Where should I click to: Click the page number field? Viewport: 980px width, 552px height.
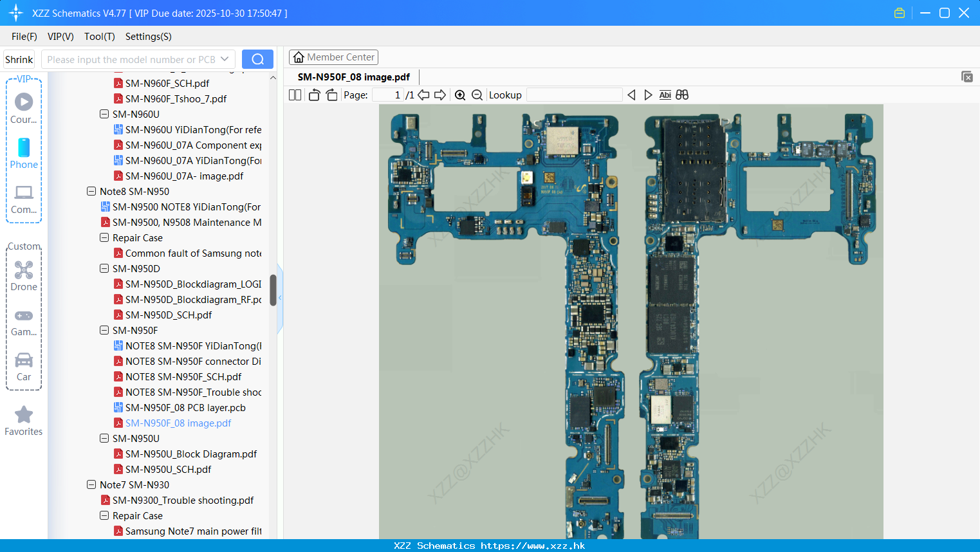click(x=387, y=95)
